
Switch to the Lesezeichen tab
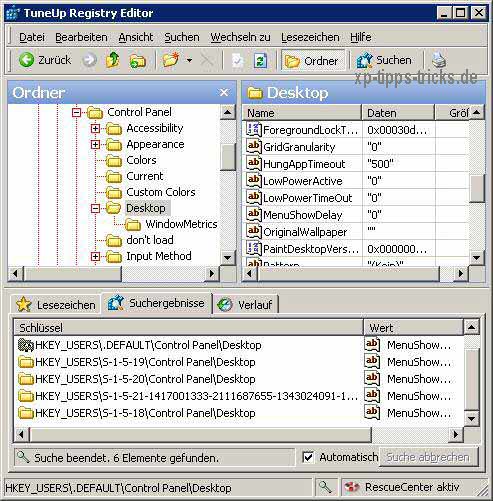pos(56,305)
